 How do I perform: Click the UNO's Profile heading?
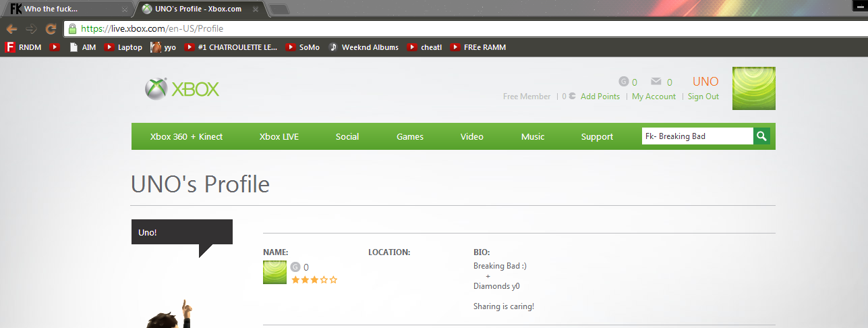[x=200, y=184]
